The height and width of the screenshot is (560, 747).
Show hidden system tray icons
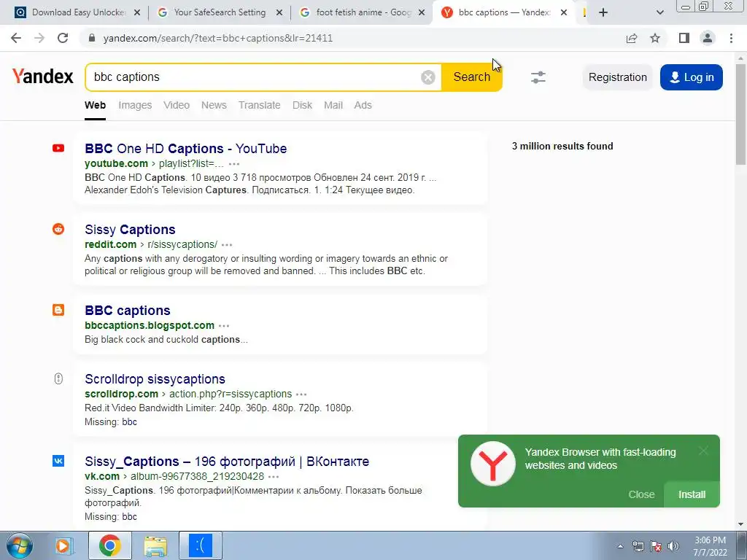620,546
